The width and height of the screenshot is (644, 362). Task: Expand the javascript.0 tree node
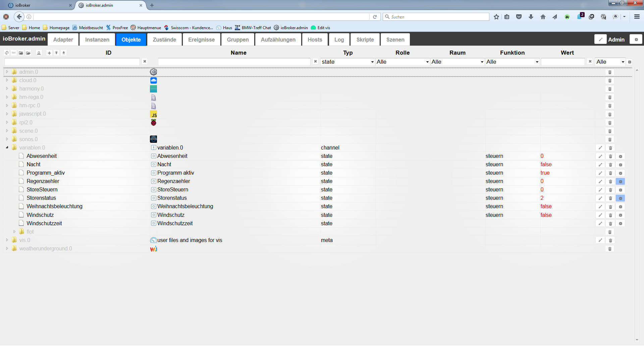[x=7, y=114]
